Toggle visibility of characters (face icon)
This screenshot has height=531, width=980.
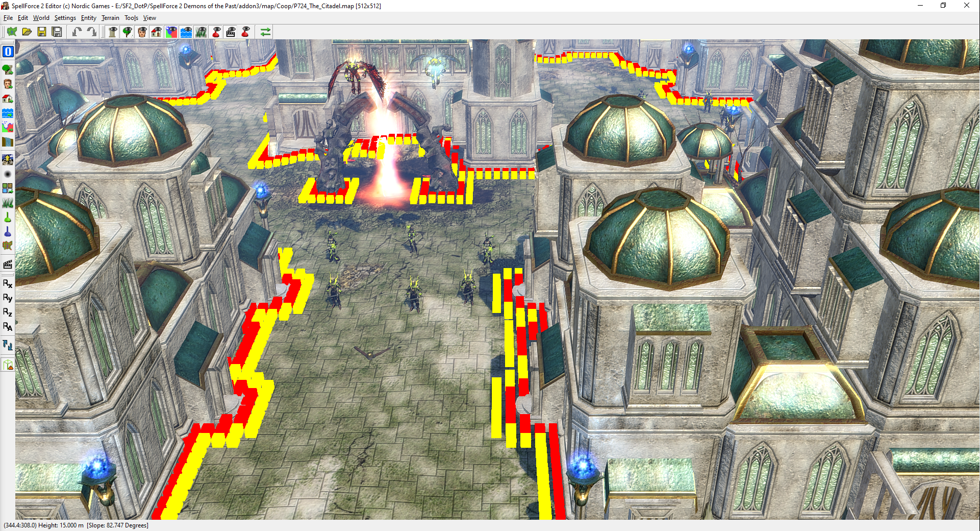pos(142,32)
